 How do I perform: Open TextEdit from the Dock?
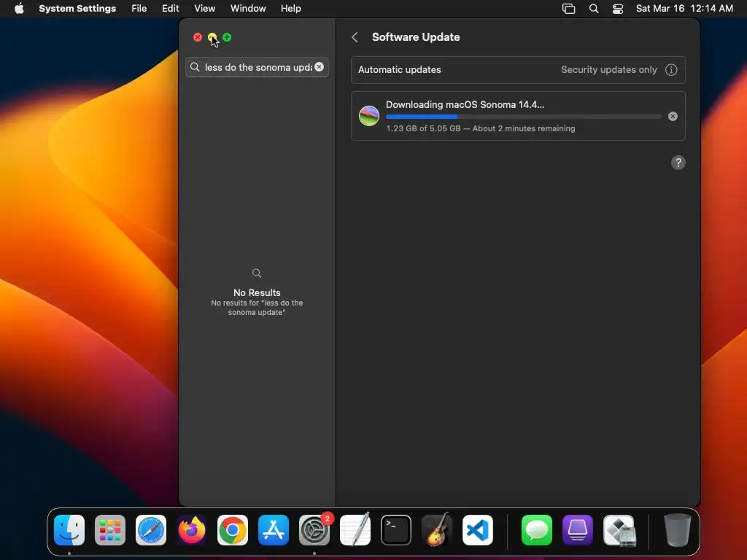click(x=355, y=530)
